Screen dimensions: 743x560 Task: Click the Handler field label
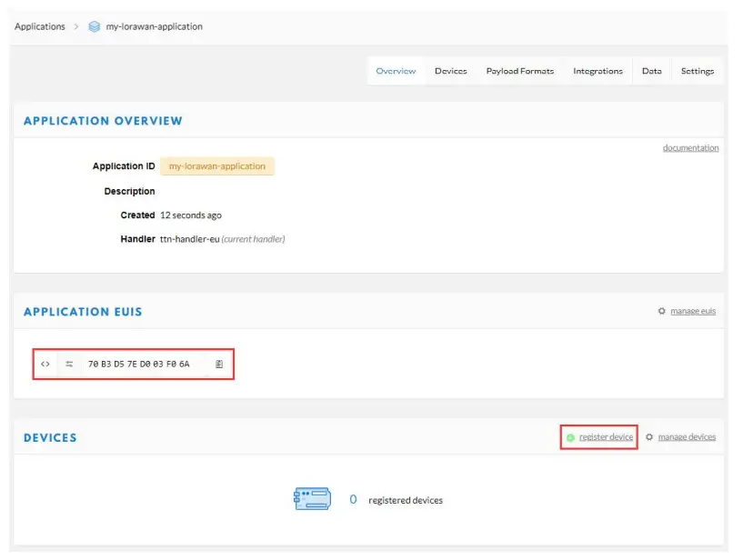[137, 239]
